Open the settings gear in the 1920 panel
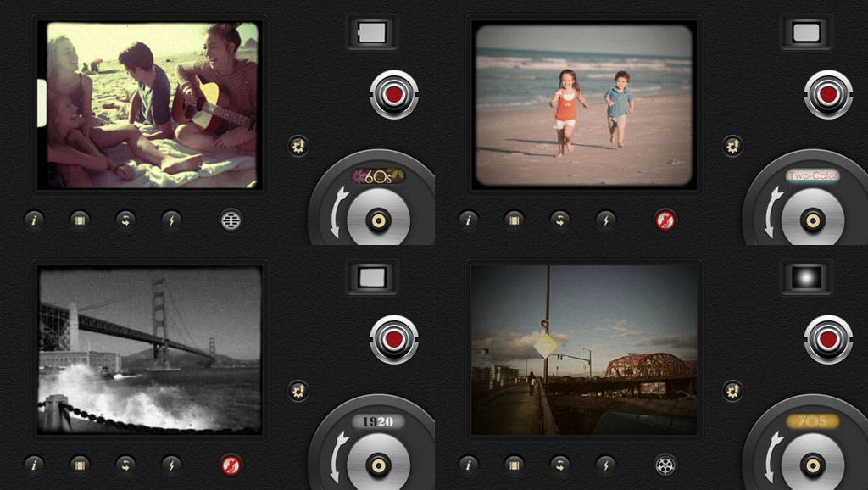Viewport: 868px width, 490px height. coord(298,391)
